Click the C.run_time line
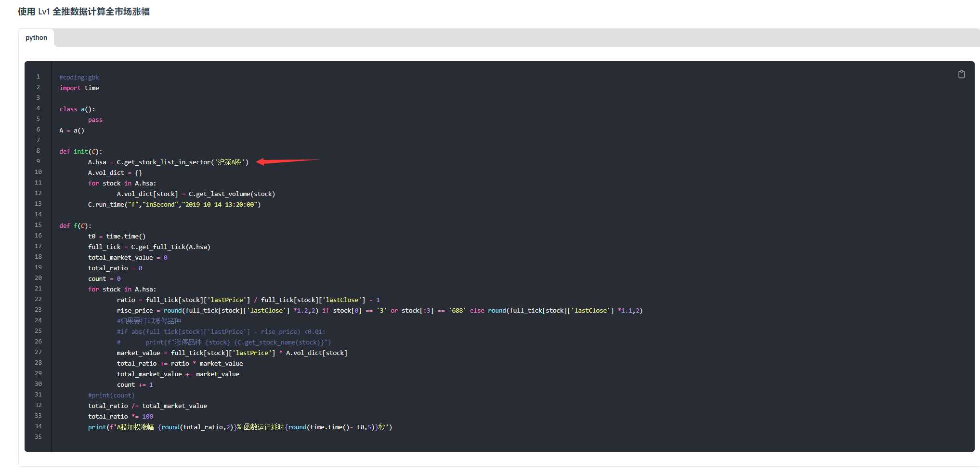The image size is (980, 475). pyautogui.click(x=174, y=204)
